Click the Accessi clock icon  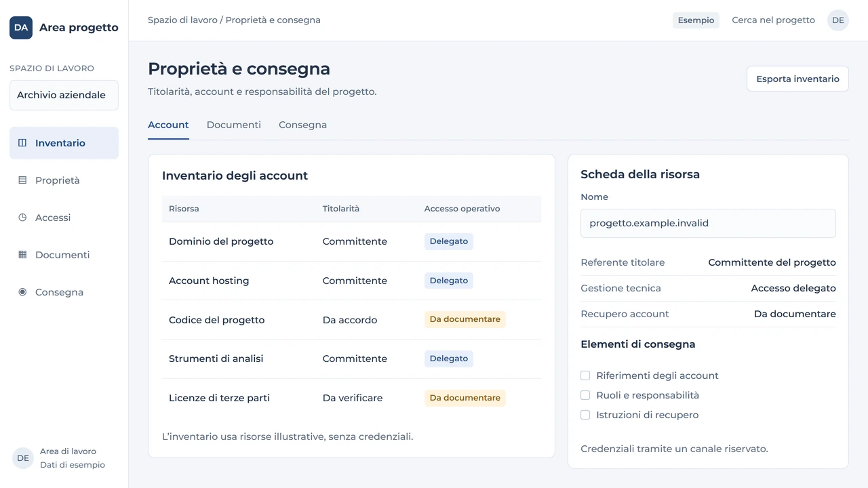(22, 218)
